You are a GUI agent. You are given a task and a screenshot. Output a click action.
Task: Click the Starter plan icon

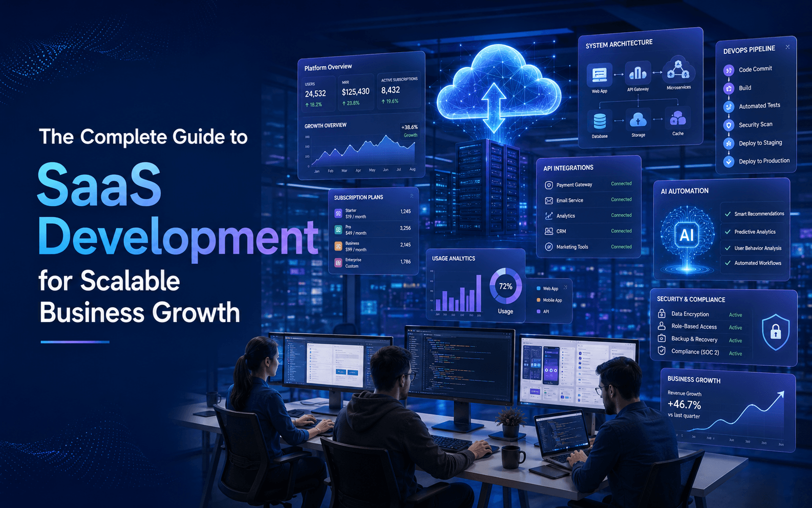(x=338, y=214)
